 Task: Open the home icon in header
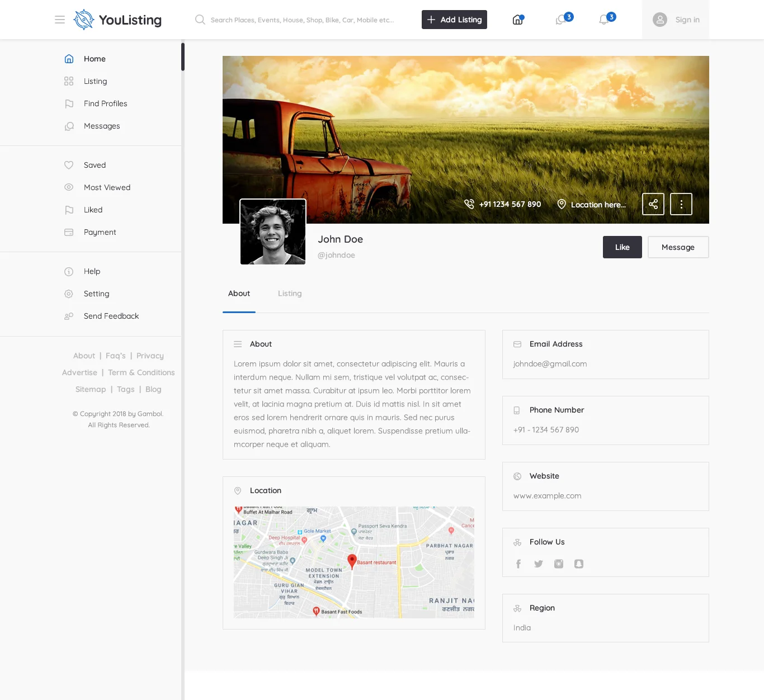(518, 20)
